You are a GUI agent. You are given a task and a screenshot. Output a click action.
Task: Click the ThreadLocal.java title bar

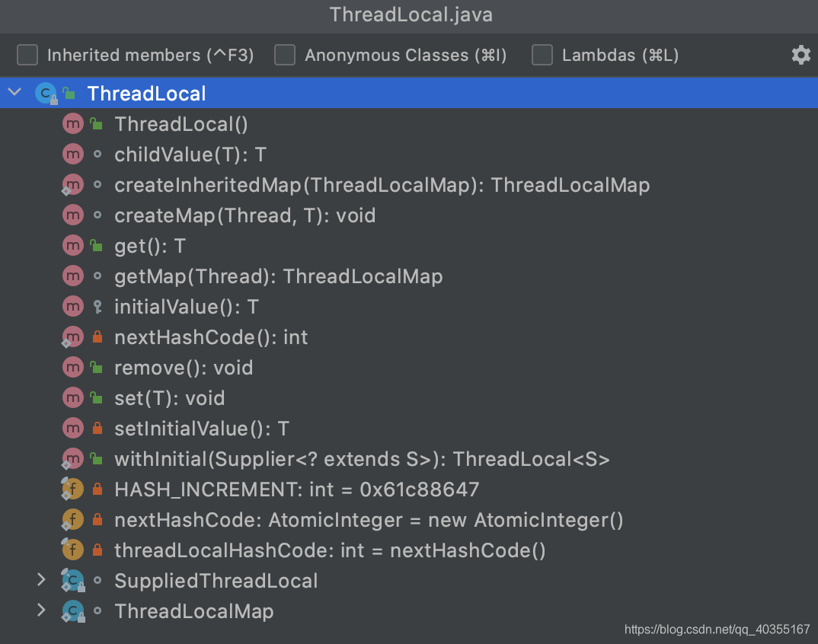pos(411,14)
